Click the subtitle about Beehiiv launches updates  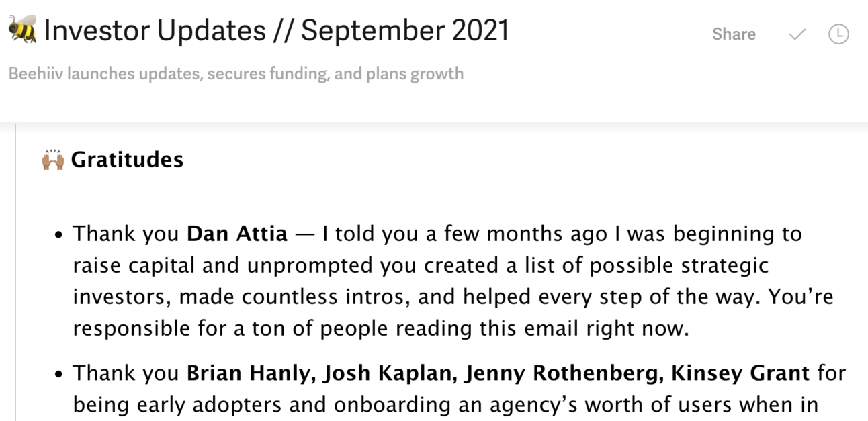(x=236, y=73)
